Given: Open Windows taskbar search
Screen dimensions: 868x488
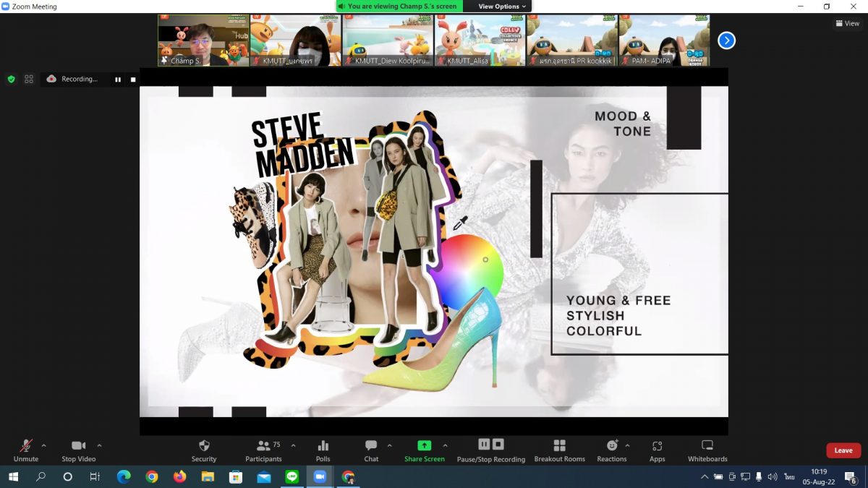Looking at the screenshot, I should pos(41,476).
